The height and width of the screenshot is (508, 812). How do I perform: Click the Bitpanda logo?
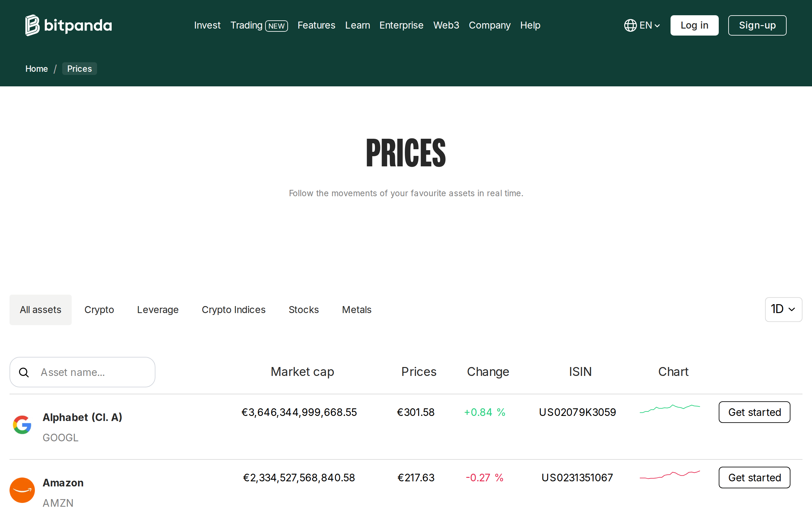click(69, 25)
